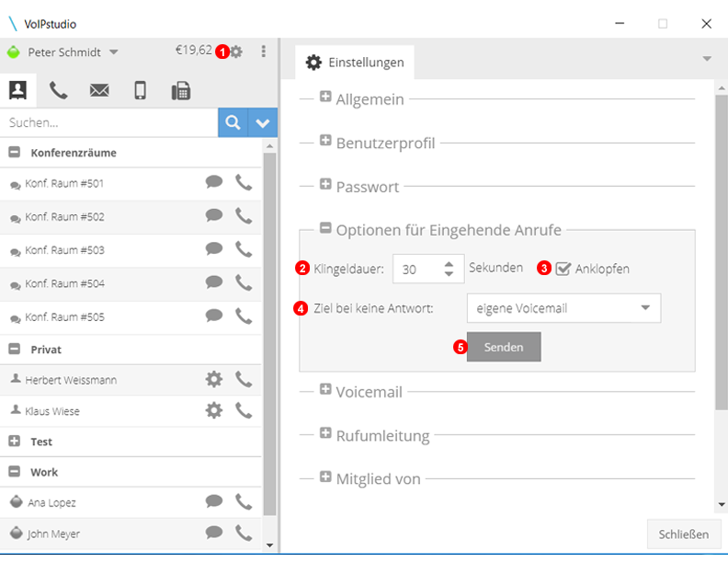Click settings panel scroll down arrow
This screenshot has width=728, height=563.
click(x=721, y=504)
